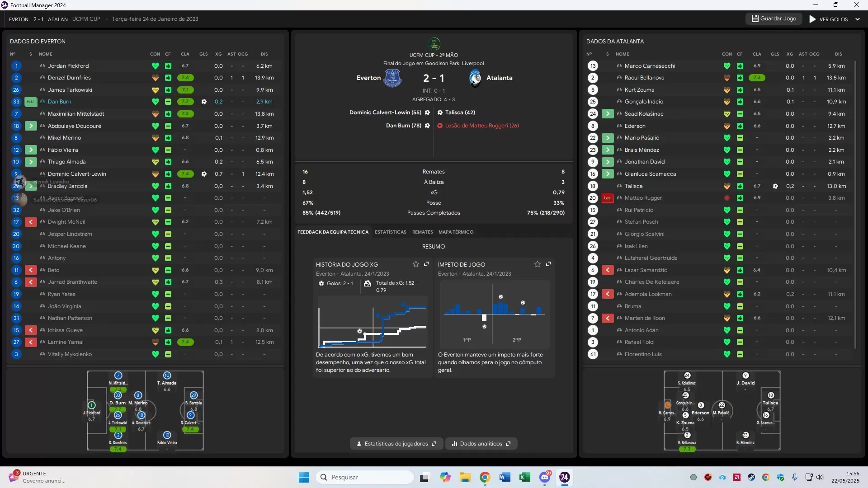The image size is (868, 488).
Task: Click Sead Kolašinac's substituted-on arrow icon
Action: 608,114
